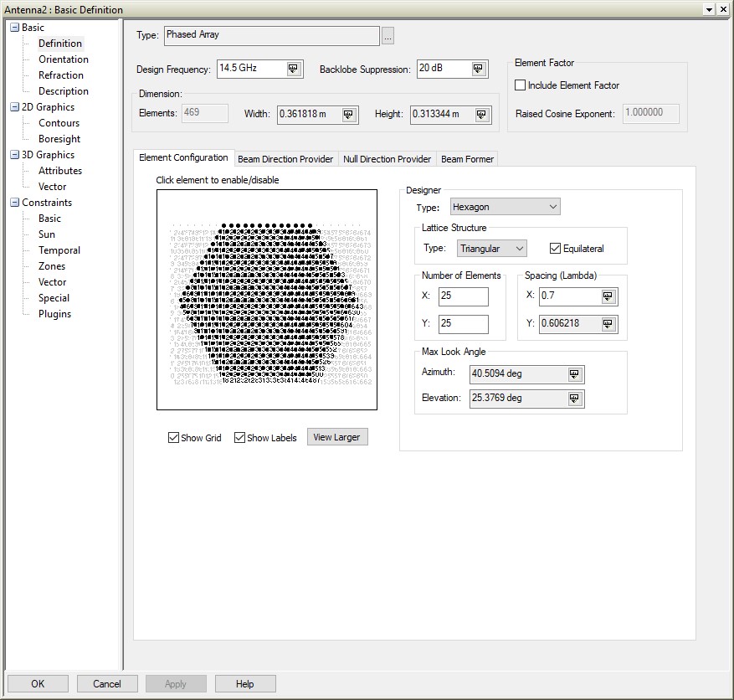This screenshot has width=734, height=700.
Task: Open the Sun constraints page
Action: pyautogui.click(x=47, y=234)
